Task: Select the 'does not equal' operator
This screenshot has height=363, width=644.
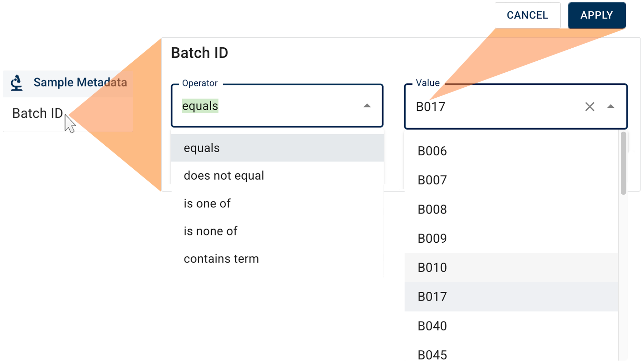Action: pos(224,176)
